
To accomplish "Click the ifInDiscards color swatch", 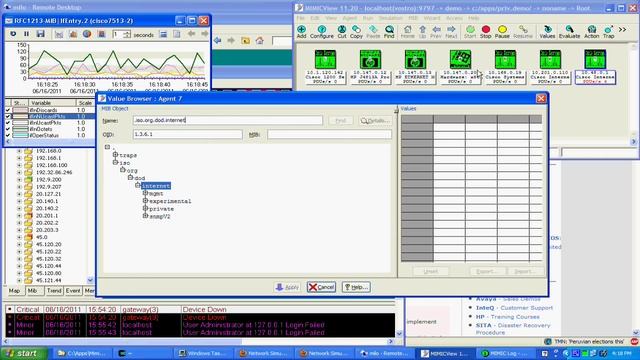I will [x=20, y=110].
